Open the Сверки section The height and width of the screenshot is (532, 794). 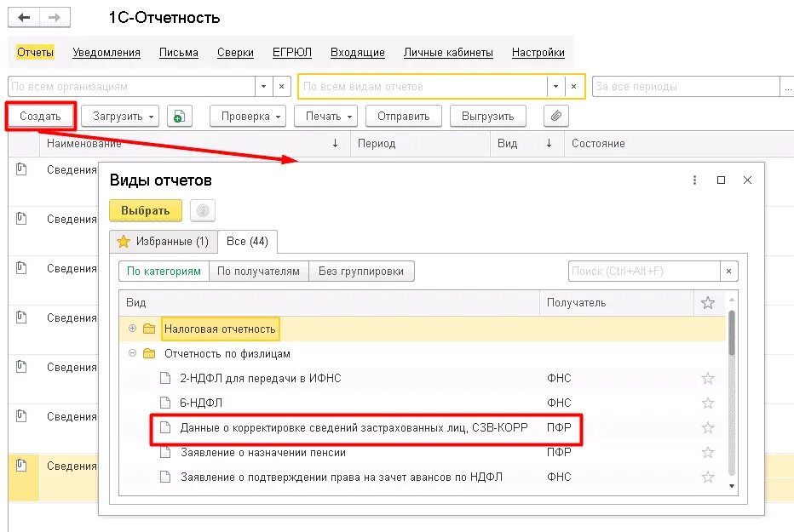click(x=235, y=53)
